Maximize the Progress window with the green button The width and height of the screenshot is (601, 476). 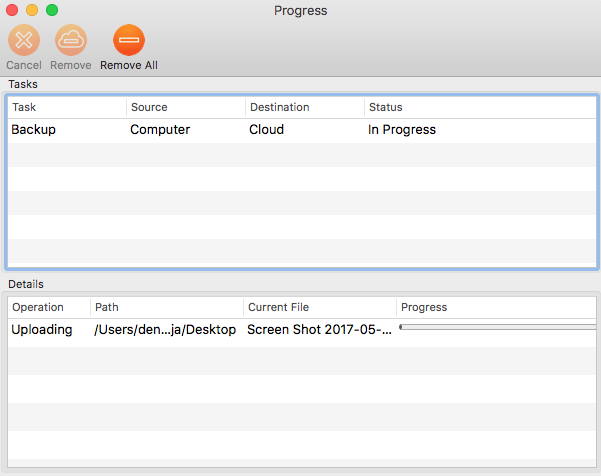(x=52, y=10)
